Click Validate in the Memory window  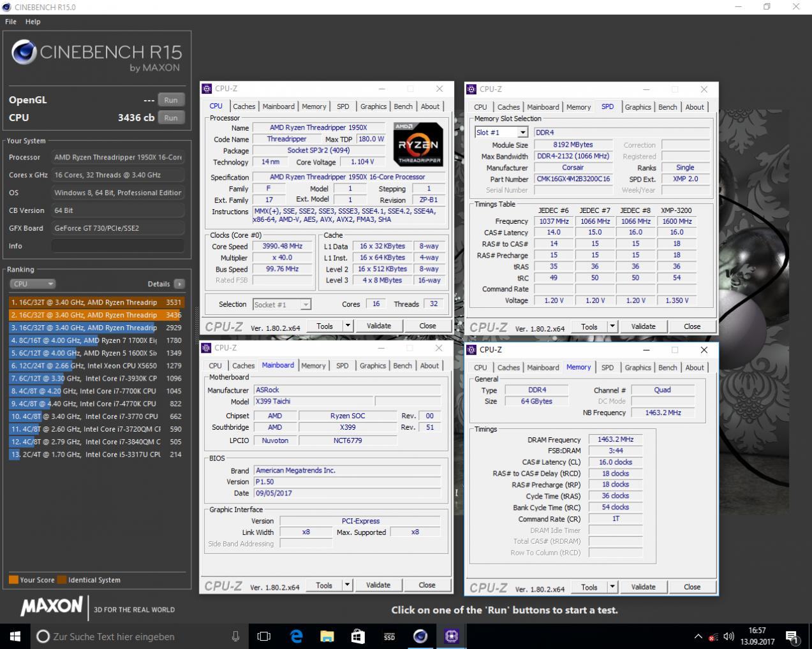644,587
